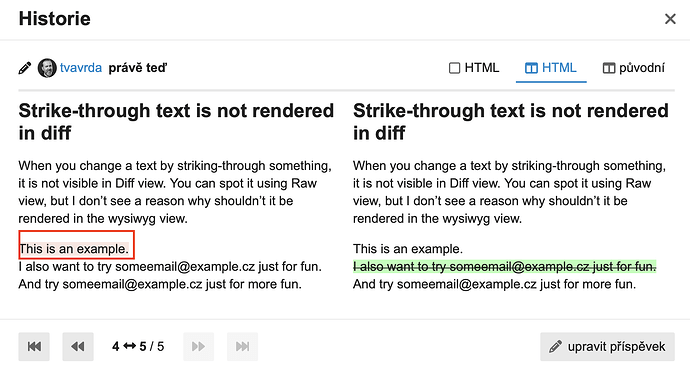Click 'I also want to try' line in left pane
This screenshot has width=690, height=372.
tap(170, 266)
